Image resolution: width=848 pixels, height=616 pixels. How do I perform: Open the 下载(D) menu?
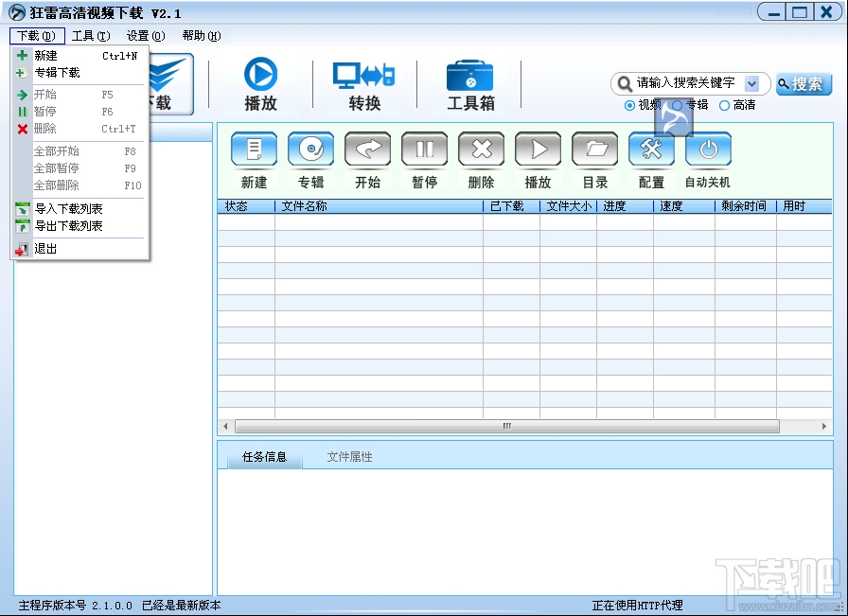[x=37, y=36]
